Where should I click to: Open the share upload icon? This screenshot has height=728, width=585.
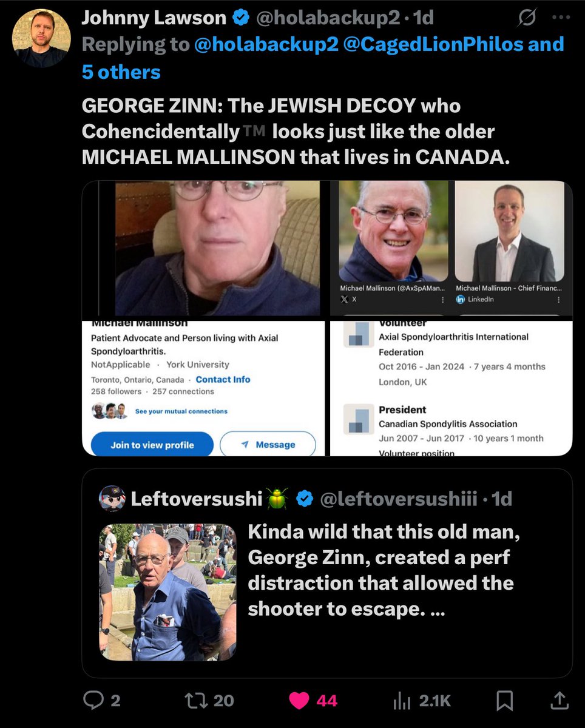(x=560, y=699)
